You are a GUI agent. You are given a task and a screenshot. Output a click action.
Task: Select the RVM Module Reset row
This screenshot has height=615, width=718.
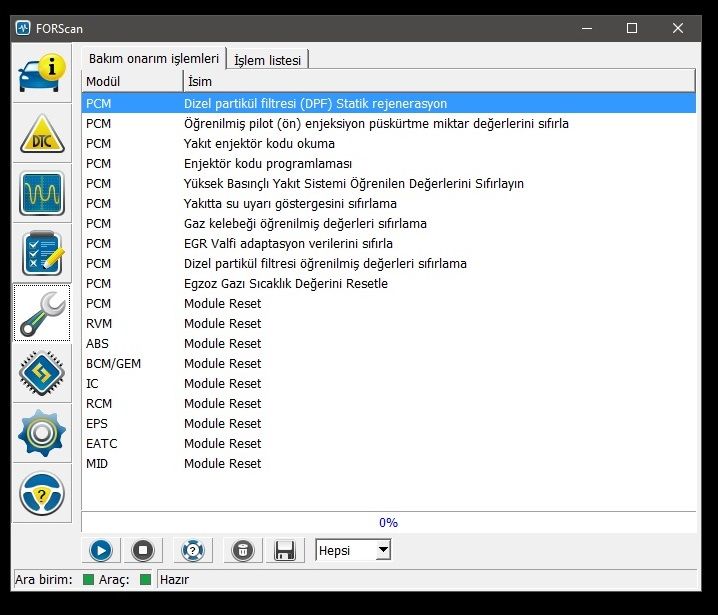coord(389,324)
